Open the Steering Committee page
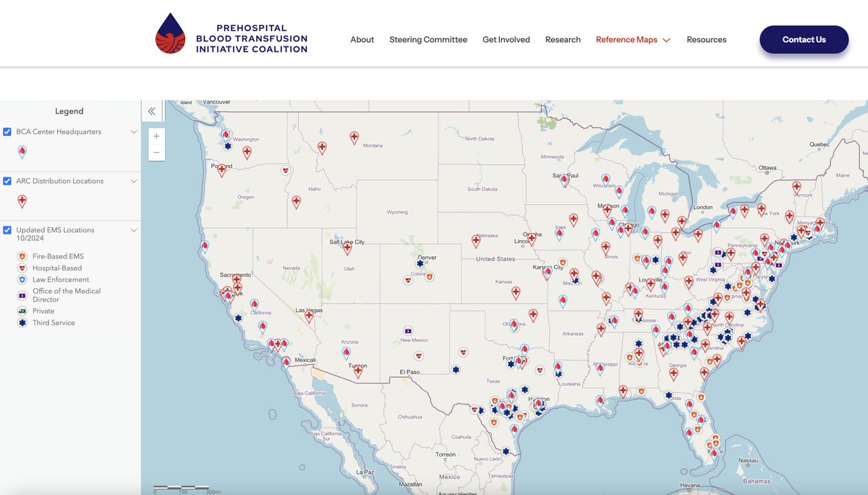The width and height of the screenshot is (868, 495). 428,40
